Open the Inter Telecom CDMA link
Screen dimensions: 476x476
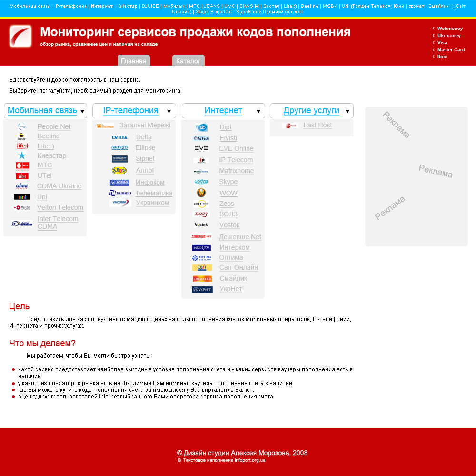pos(58,223)
